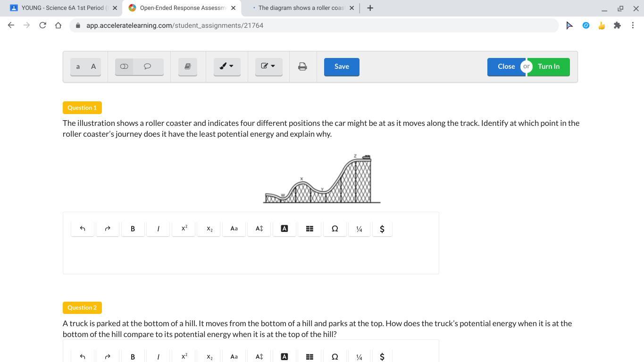Switch to the roller coaster diagram tab
This screenshot has height=362, width=644.
tap(301, 8)
